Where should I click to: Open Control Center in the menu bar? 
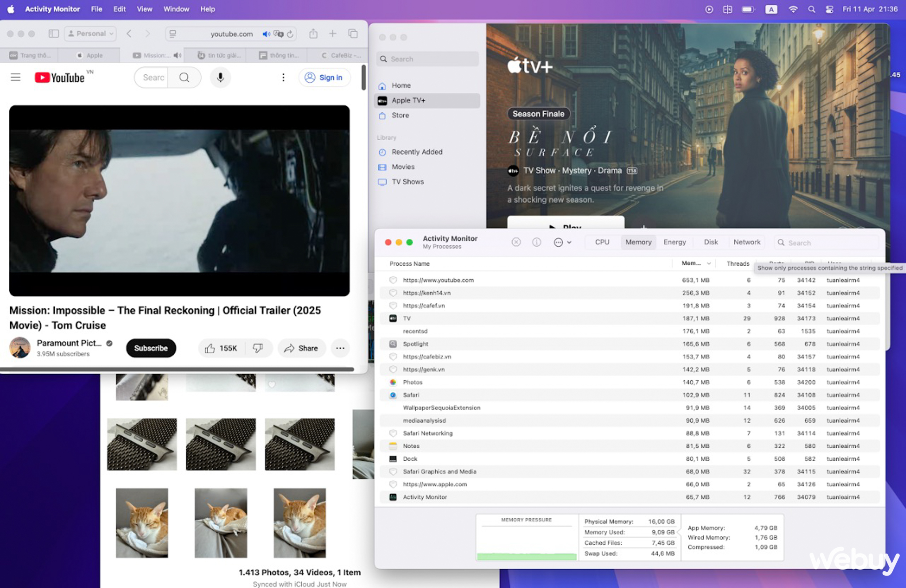point(829,9)
